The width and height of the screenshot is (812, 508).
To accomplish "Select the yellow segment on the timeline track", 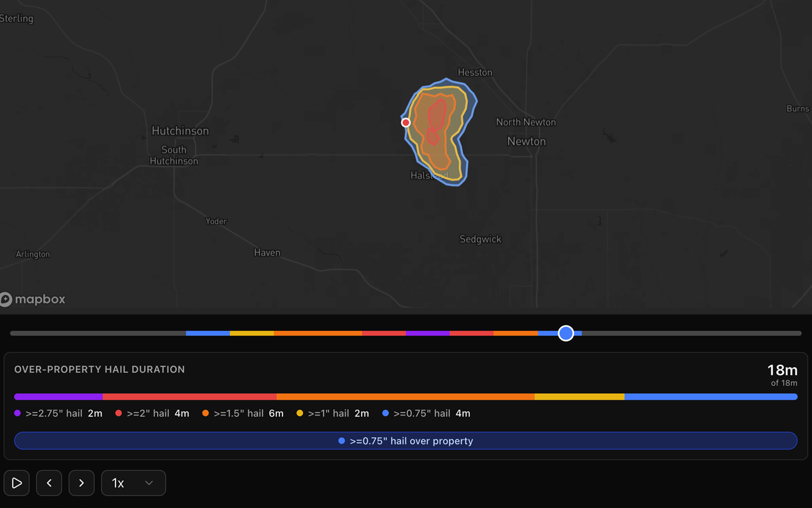I will (x=252, y=333).
